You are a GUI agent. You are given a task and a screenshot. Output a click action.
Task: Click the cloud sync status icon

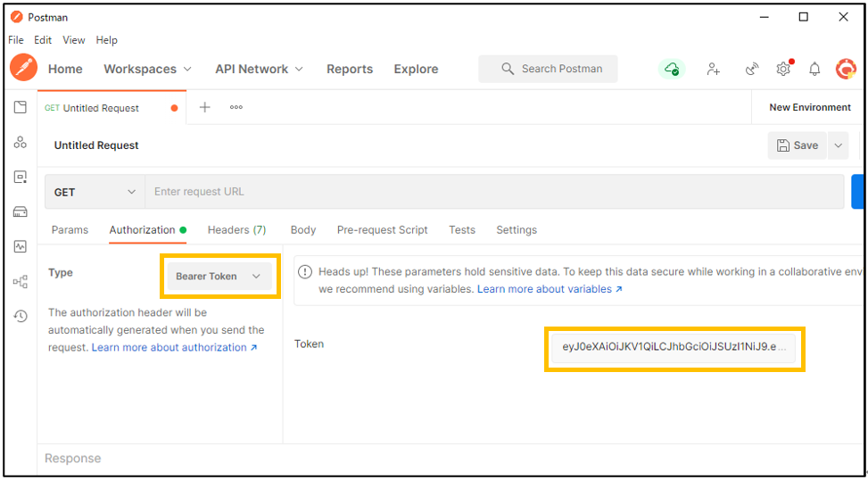672,69
